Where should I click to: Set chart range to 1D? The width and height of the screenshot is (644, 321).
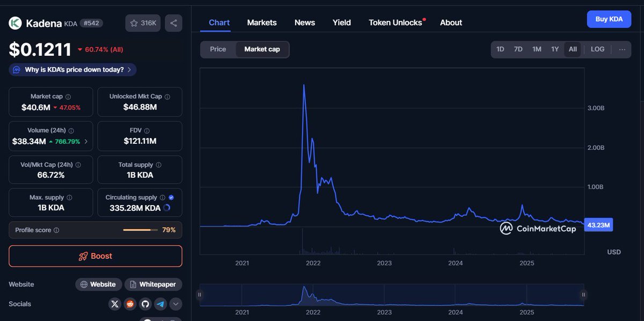coord(500,49)
